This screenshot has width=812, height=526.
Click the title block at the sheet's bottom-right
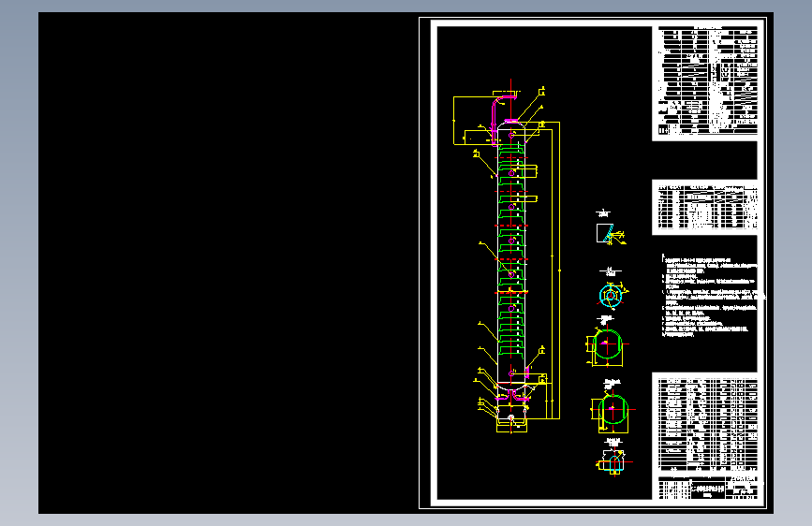708,489
